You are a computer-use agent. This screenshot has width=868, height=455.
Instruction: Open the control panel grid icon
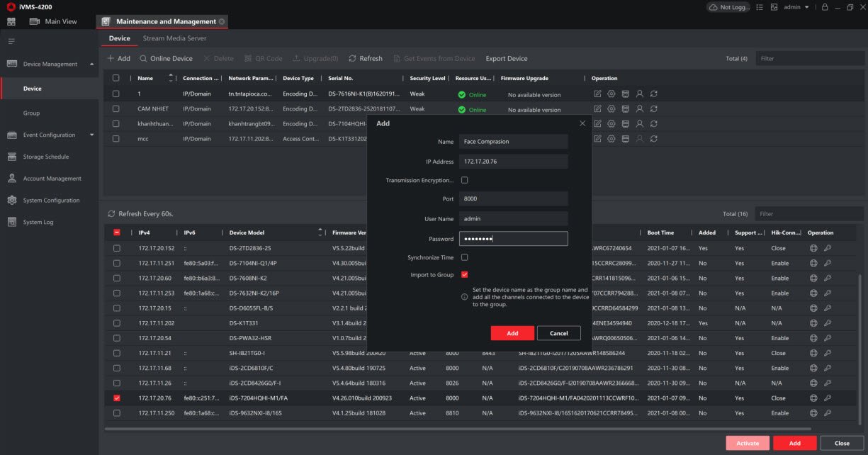point(11,21)
